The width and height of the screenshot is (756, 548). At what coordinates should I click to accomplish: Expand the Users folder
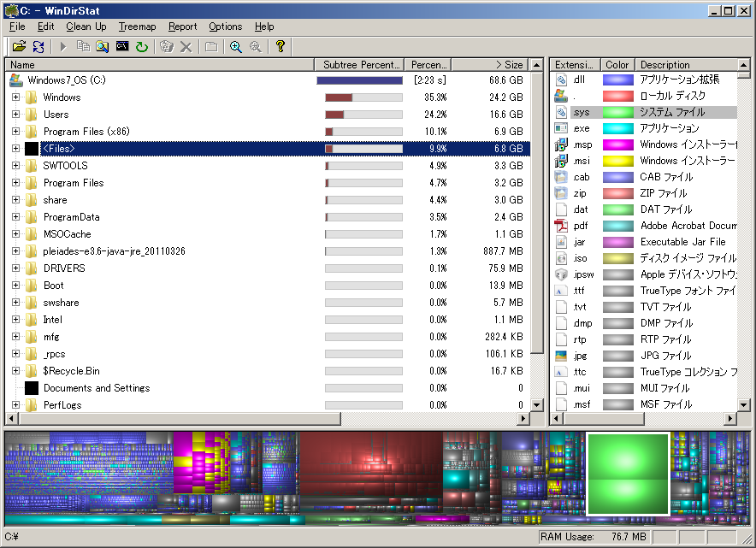(15, 115)
